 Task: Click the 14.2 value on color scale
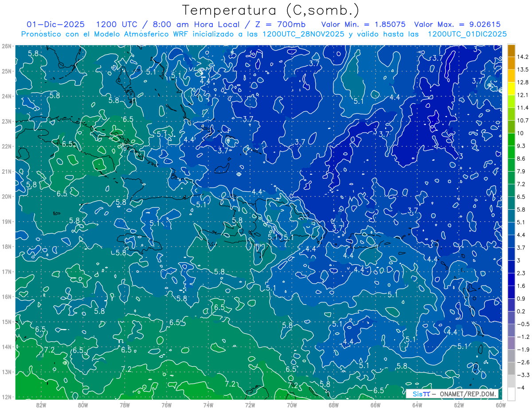[x=522, y=57]
